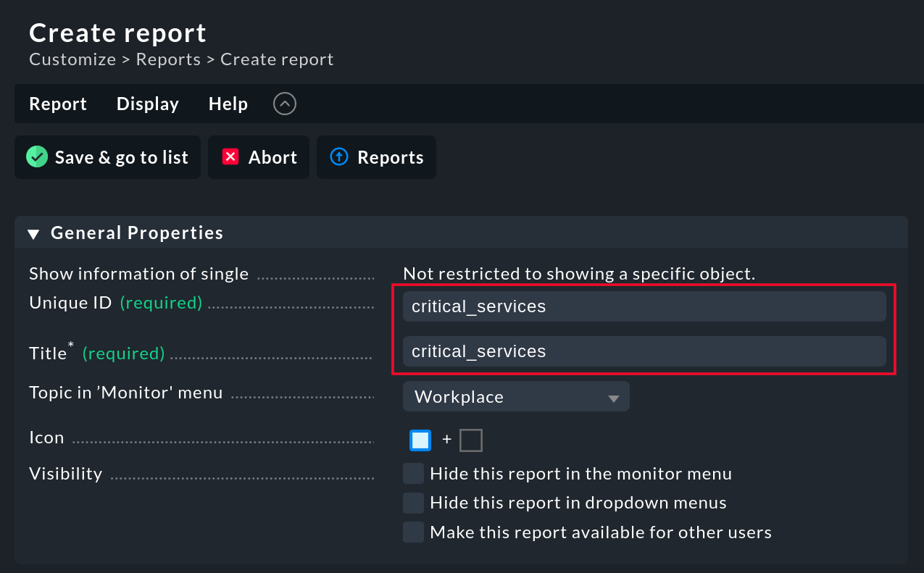Image resolution: width=924 pixels, height=573 pixels.
Task: Click the blue up-arrow Reports icon
Action: pyautogui.click(x=339, y=156)
